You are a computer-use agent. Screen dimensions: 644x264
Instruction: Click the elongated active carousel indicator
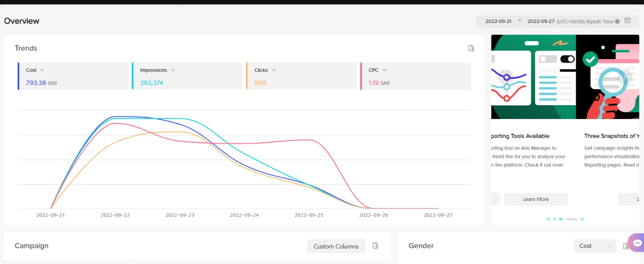[x=572, y=219]
